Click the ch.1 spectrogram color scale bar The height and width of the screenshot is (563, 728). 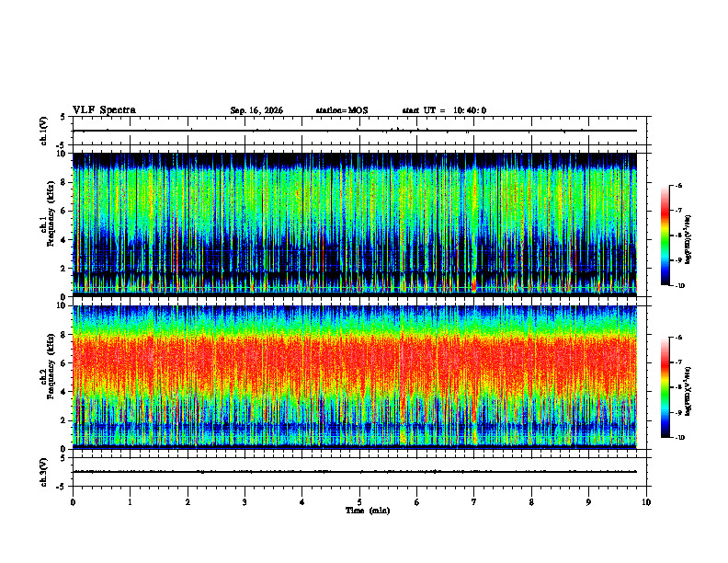[665, 236]
